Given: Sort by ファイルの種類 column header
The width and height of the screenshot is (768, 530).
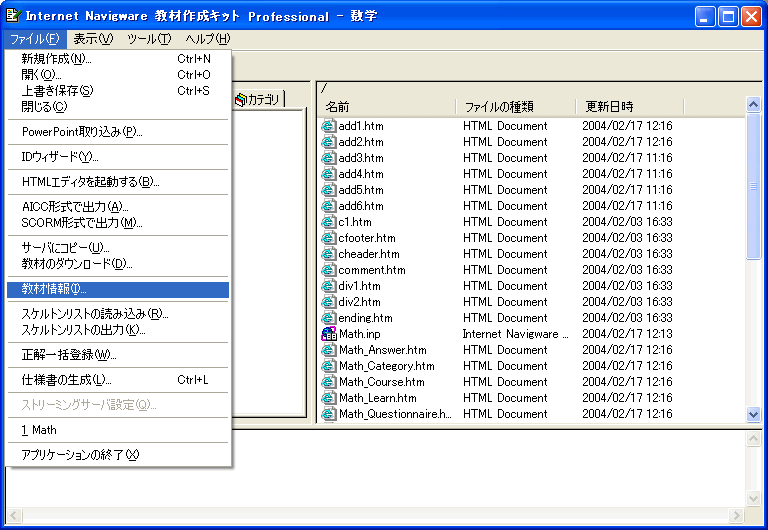Looking at the screenshot, I should click(x=515, y=106).
